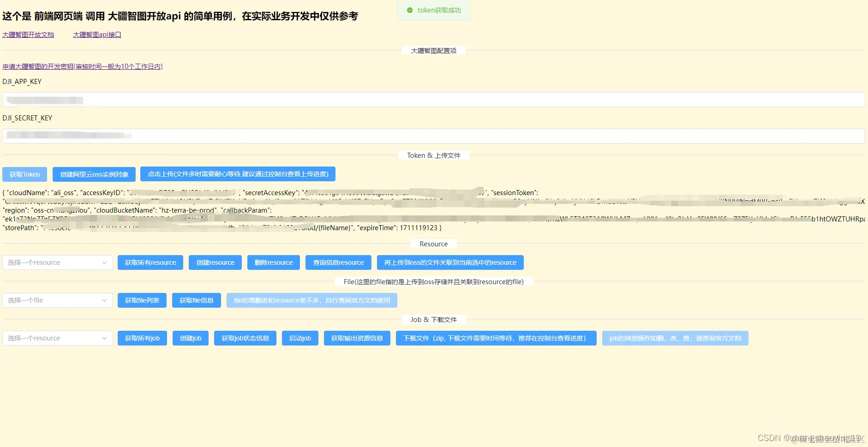
Task: Click the 获取输出资源信息 button
Action: 357,338
